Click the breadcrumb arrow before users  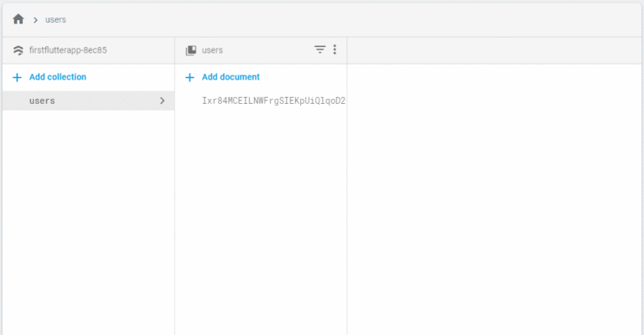pos(35,20)
